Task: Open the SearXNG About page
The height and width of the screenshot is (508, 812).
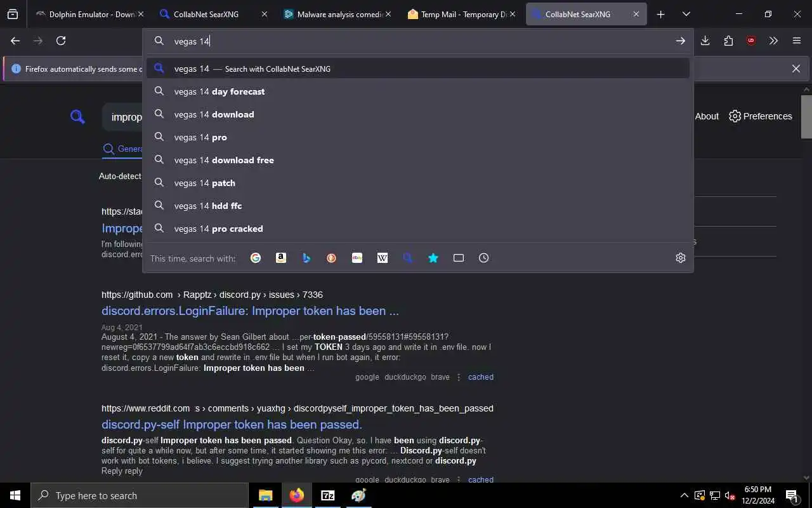Action: 707,116
